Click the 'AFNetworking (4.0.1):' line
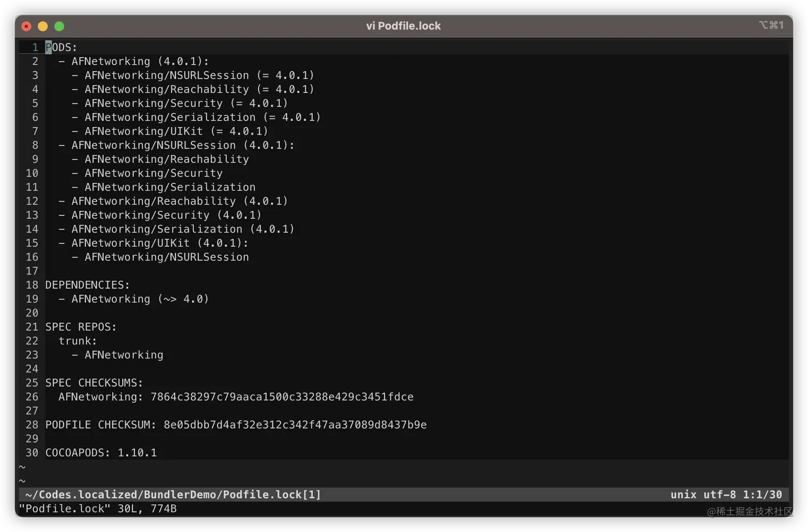The height and width of the screenshot is (532, 808). [140, 61]
